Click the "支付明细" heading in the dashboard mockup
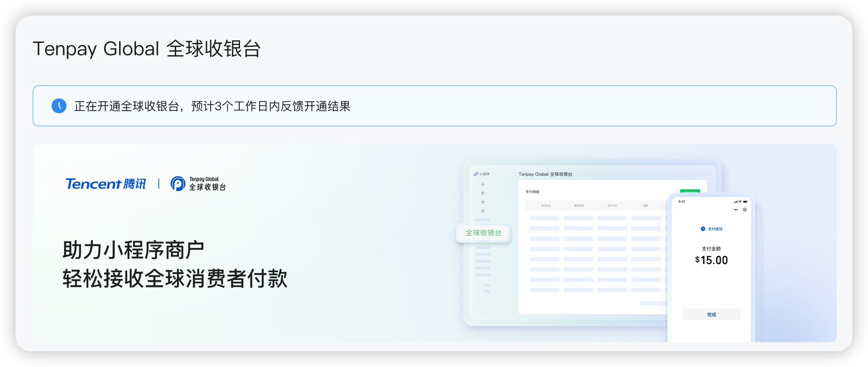 click(x=533, y=192)
